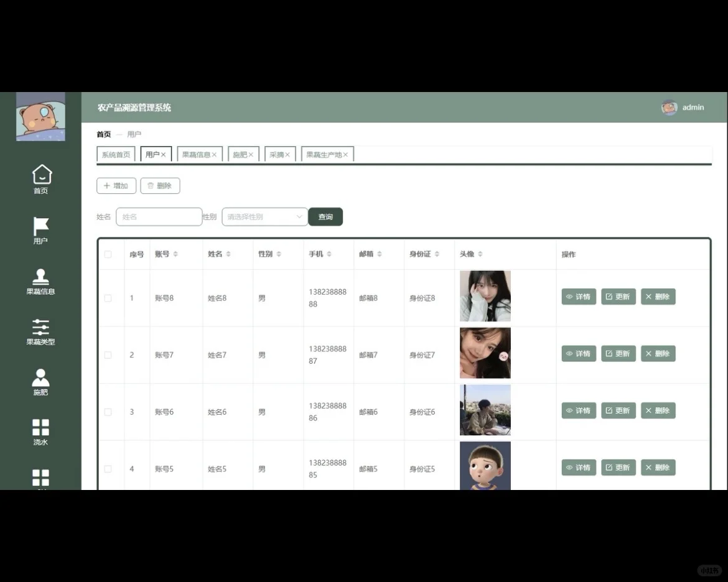This screenshot has width=728, height=582.
Task: Click the 增加 add button
Action: click(x=116, y=186)
